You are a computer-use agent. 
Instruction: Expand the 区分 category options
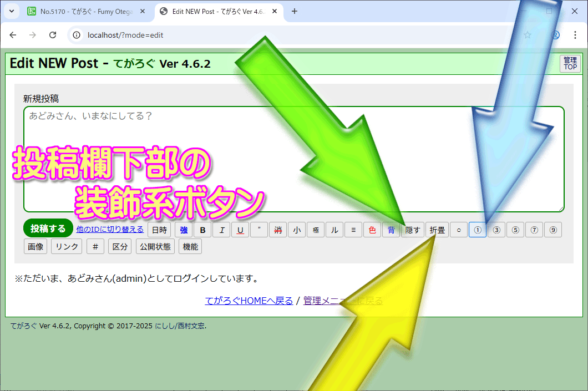click(x=120, y=247)
